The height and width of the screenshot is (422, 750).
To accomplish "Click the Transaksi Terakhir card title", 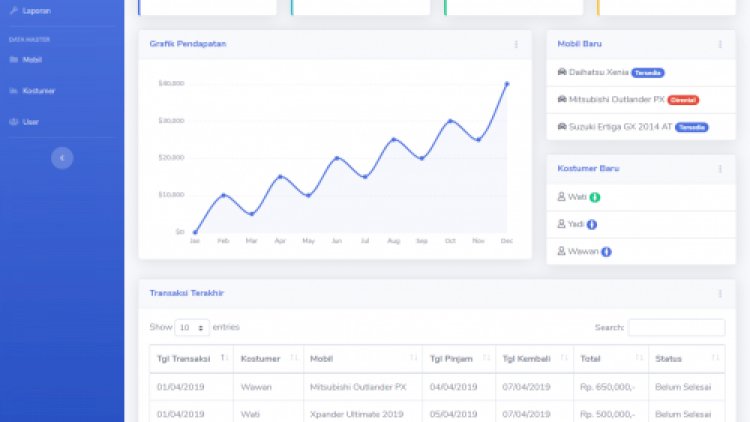I will [x=187, y=293].
